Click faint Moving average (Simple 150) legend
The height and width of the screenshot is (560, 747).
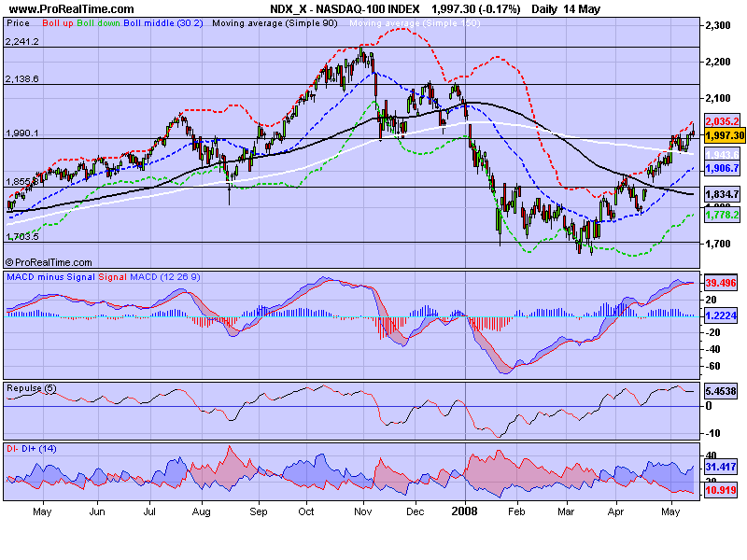415,22
